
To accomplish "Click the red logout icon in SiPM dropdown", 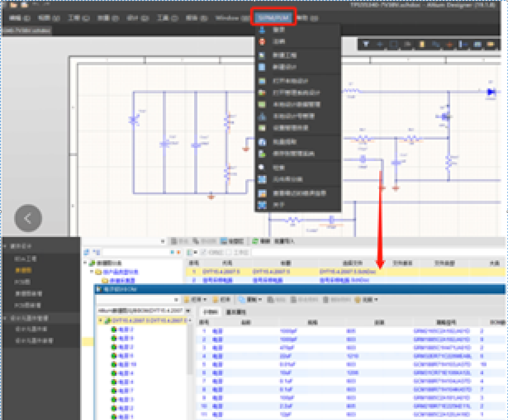I will 262,42.
